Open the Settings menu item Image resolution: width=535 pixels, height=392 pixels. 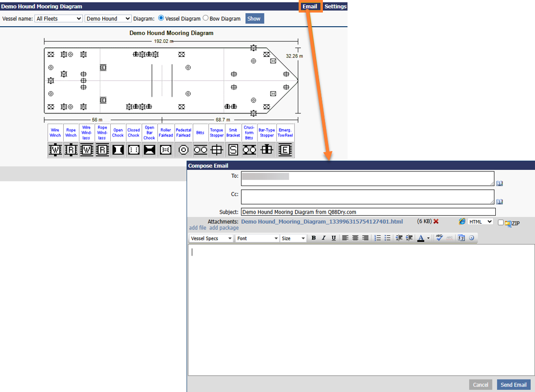pyautogui.click(x=335, y=7)
